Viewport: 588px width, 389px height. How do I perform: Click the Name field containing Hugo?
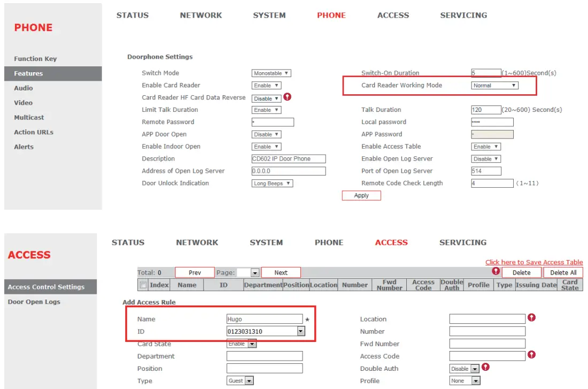click(265, 319)
